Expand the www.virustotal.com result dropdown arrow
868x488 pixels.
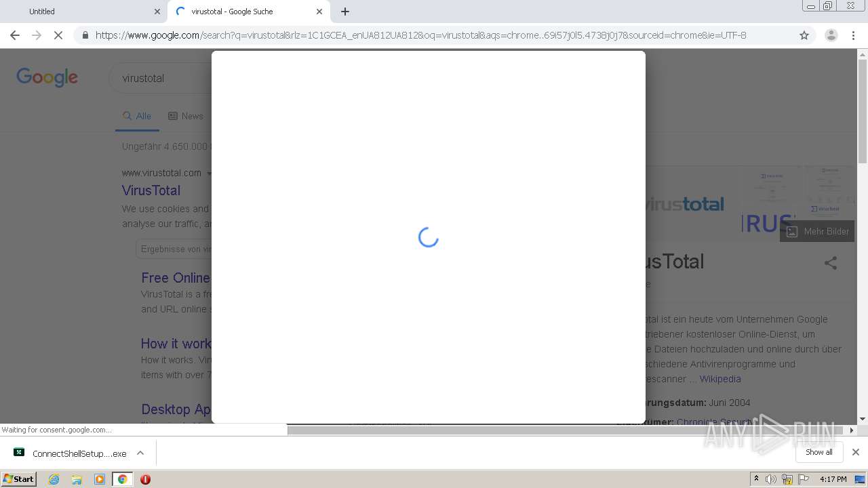tap(209, 174)
